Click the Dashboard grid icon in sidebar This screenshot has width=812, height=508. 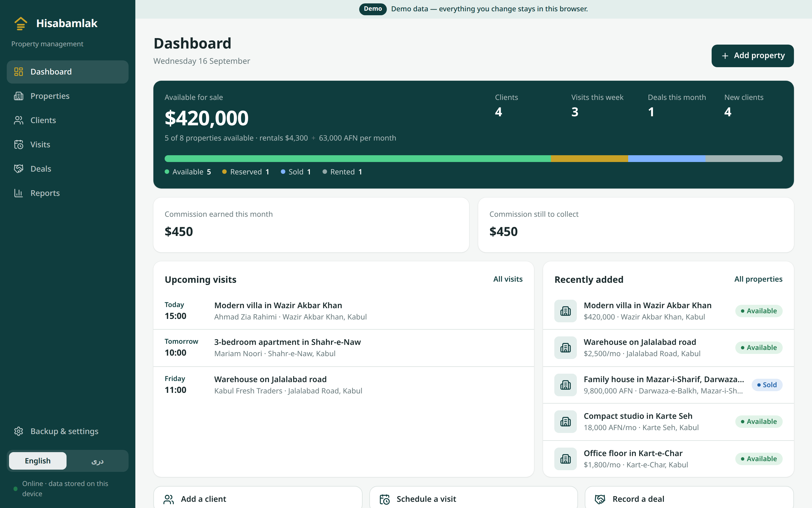[x=18, y=72]
